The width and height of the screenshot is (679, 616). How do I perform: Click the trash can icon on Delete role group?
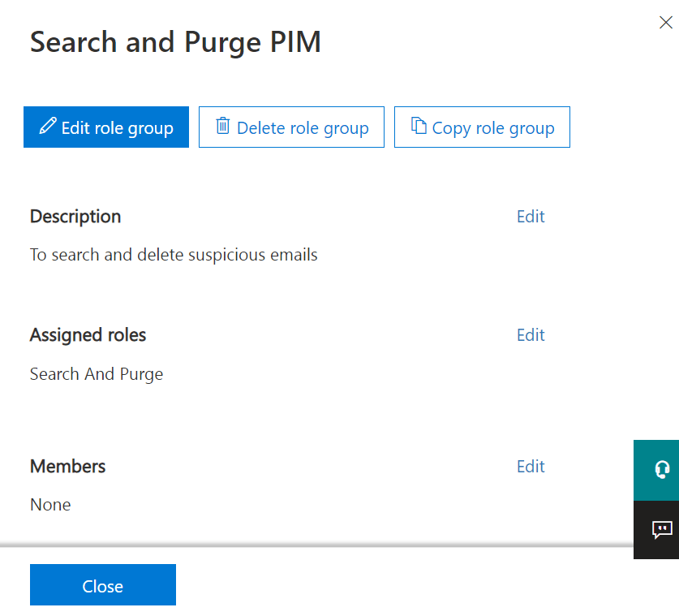(x=222, y=127)
